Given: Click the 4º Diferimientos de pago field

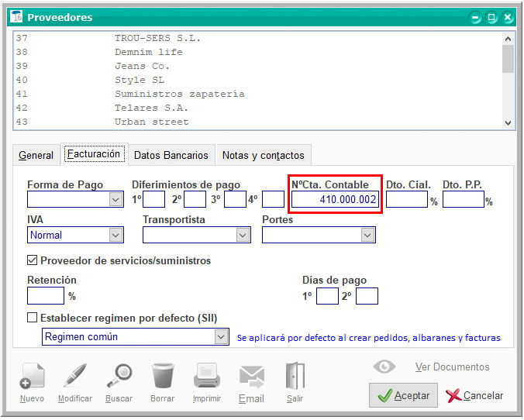Looking at the screenshot, I should 274,199.
